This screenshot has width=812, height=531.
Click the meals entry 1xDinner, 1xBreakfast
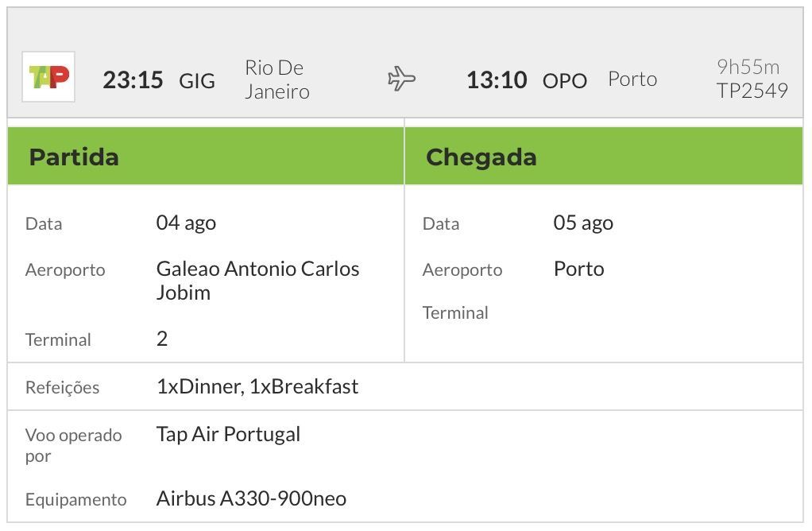257,386
